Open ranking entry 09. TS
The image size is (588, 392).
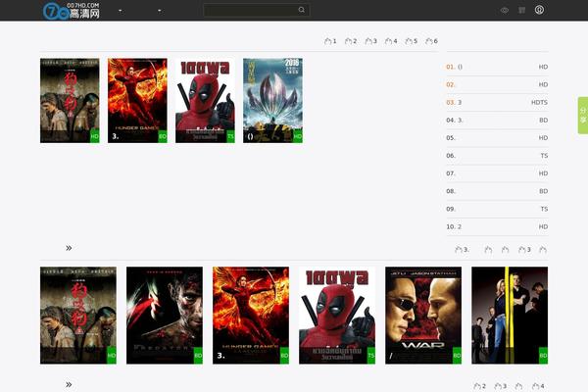click(497, 209)
